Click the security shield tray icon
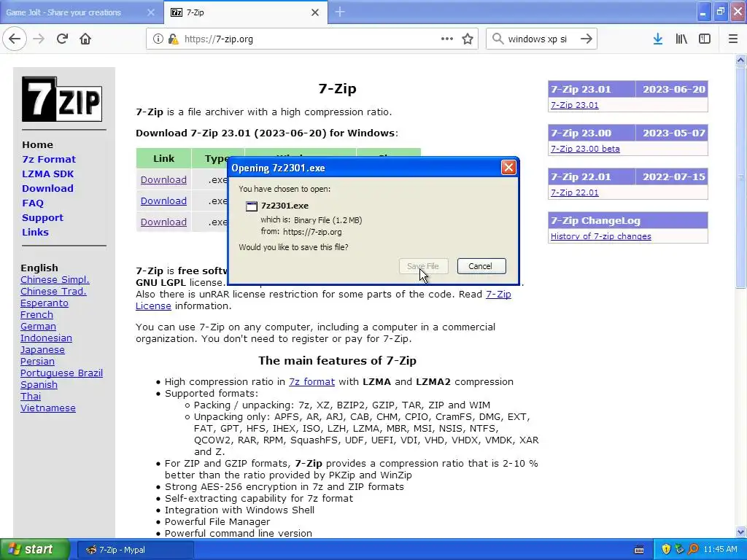This screenshot has height=560, width=747. [666, 549]
